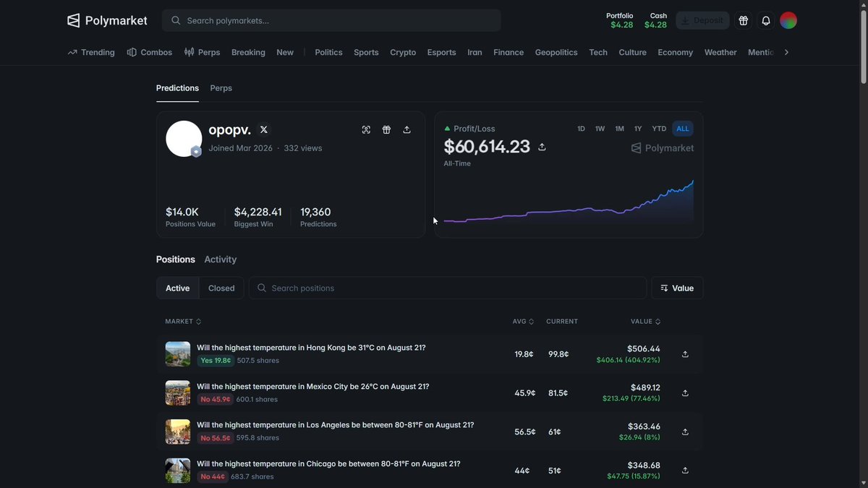Viewport: 868px width, 488px height.
Task: Share the $60,614.23 profit/loss figure
Action: (542, 147)
